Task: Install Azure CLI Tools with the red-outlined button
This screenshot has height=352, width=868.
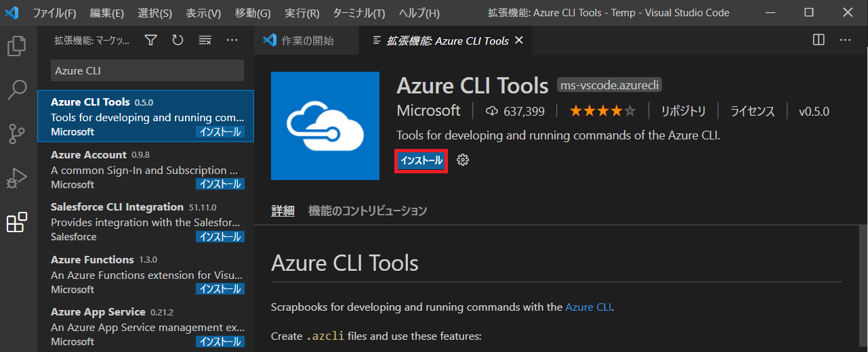Action: point(421,160)
